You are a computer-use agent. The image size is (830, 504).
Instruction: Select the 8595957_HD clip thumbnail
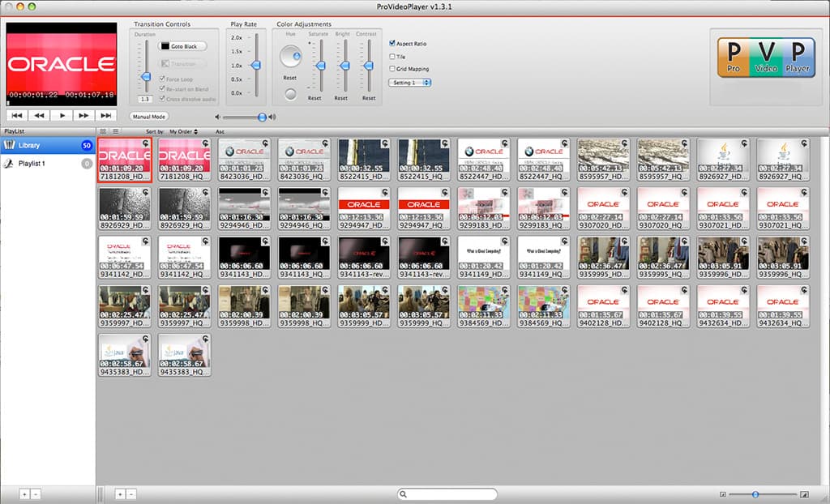tap(603, 160)
